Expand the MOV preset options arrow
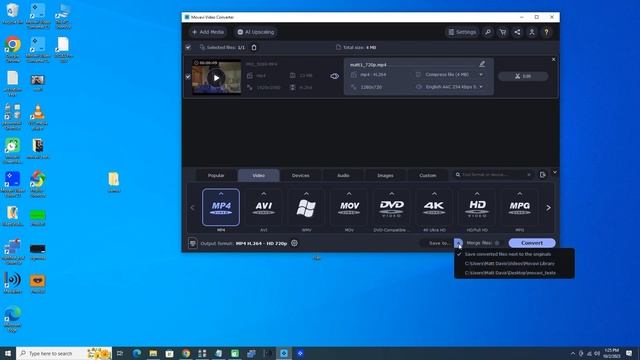 pos(349,193)
